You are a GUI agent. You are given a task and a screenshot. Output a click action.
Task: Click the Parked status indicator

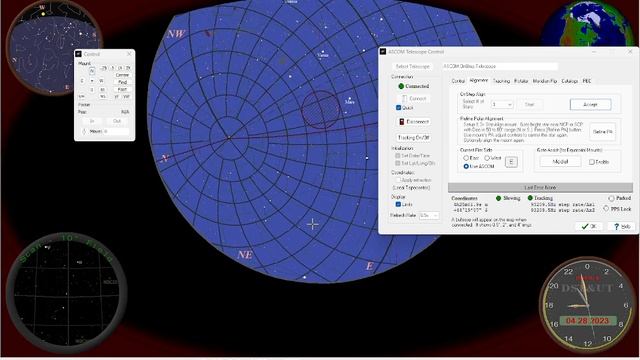[611, 198]
